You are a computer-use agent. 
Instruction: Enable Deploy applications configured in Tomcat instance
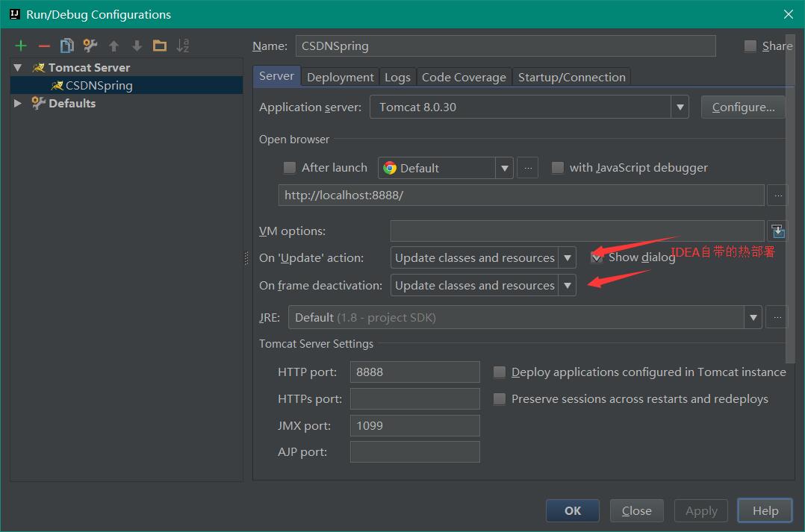[x=499, y=372]
